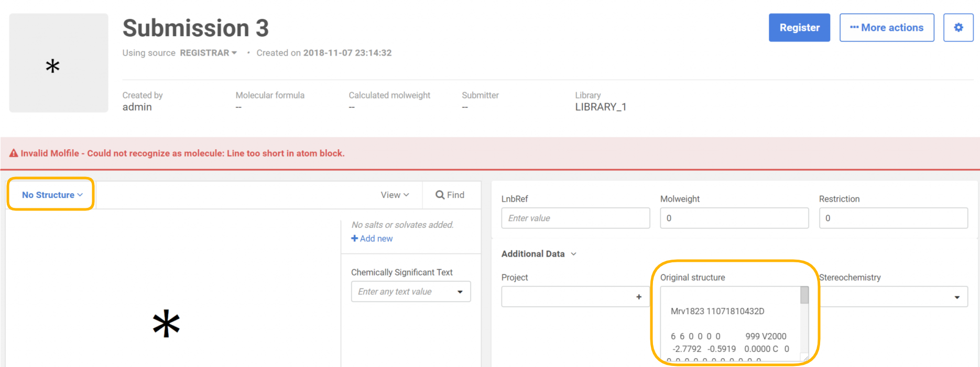Open the View dropdown menu
This screenshot has height=367, width=980.
click(395, 195)
